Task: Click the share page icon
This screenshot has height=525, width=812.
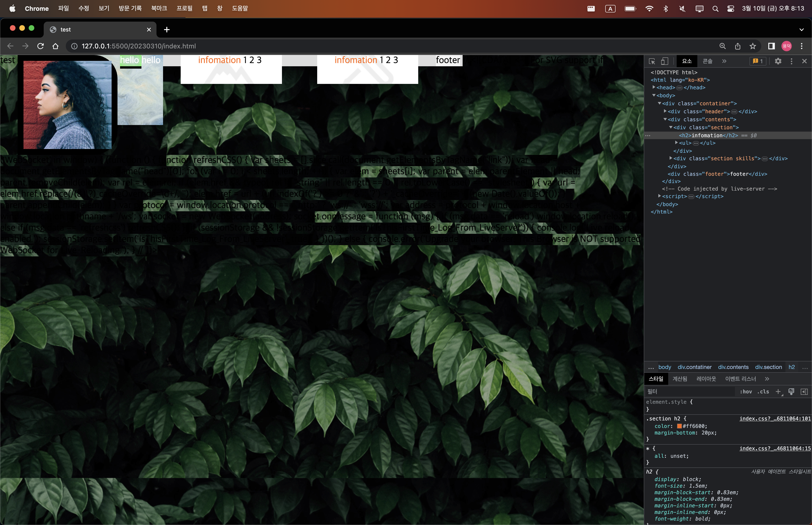Action: (x=738, y=46)
